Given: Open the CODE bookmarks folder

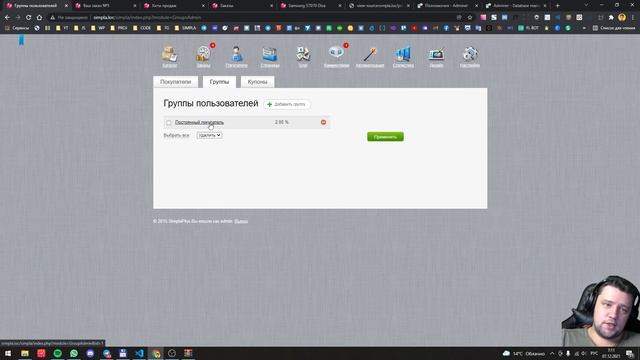Looking at the screenshot, I should coord(142,28).
